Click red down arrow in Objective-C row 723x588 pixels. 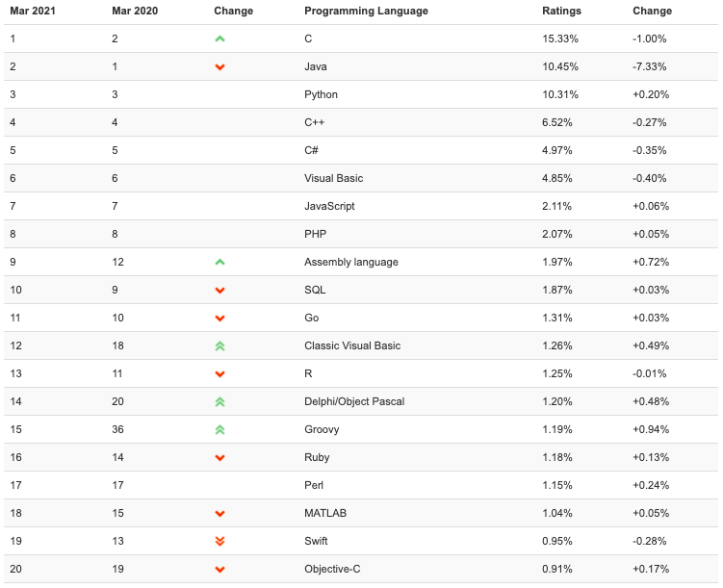[x=219, y=570]
